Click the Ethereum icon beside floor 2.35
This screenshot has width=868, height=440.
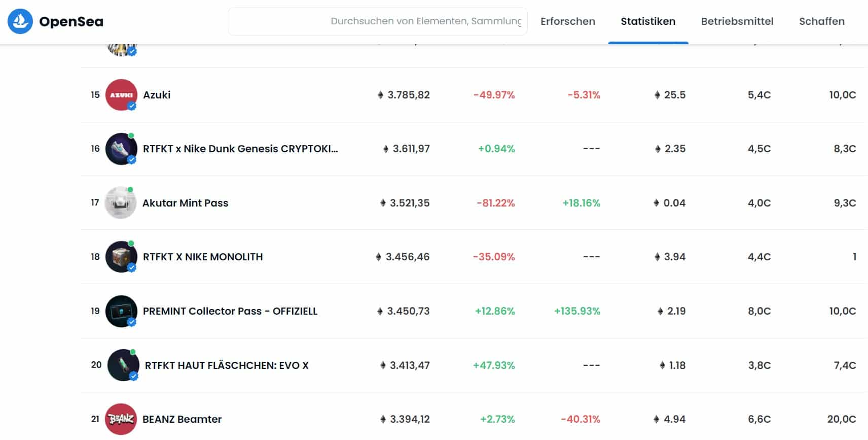(658, 149)
